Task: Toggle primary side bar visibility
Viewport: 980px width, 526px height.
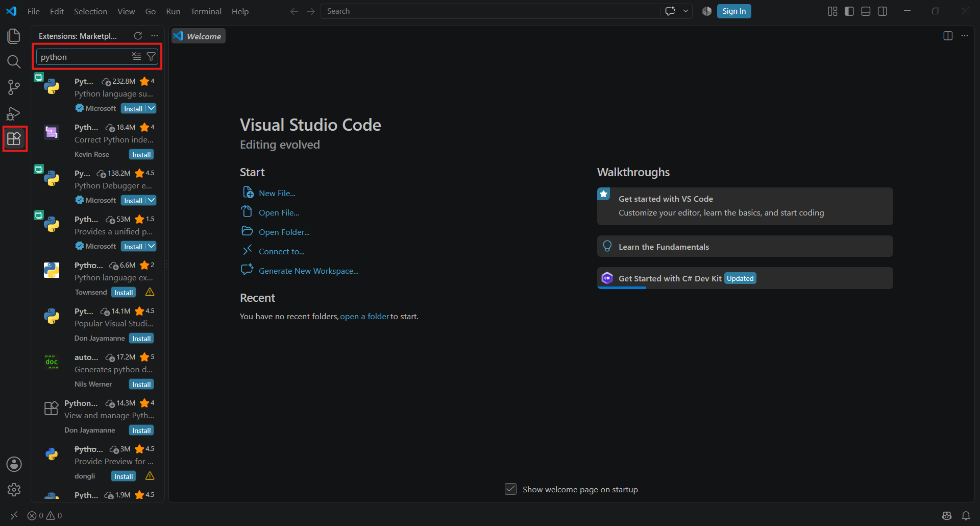Action: point(849,11)
